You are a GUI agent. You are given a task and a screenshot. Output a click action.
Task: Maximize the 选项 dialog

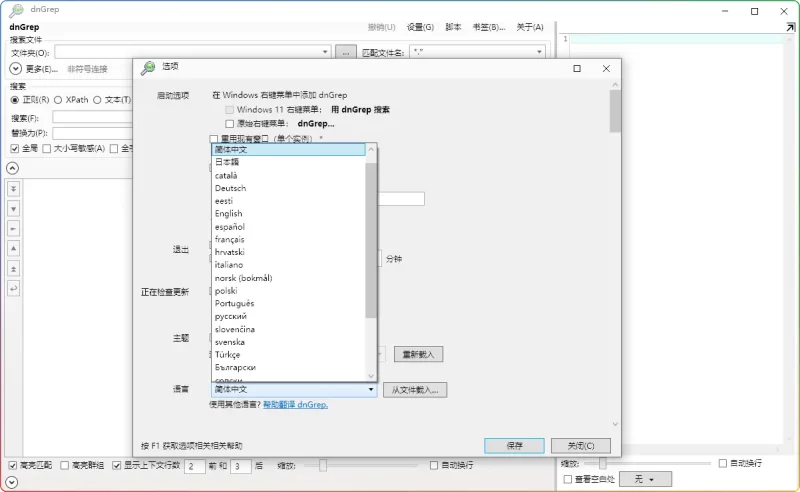(577, 68)
